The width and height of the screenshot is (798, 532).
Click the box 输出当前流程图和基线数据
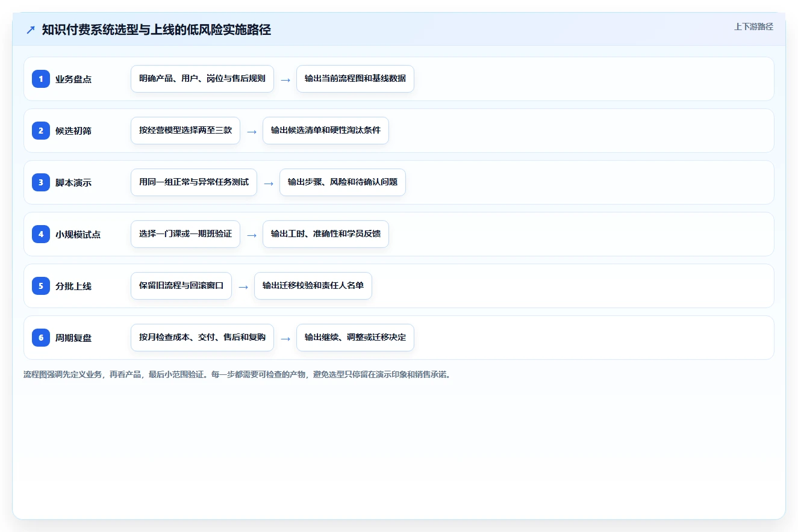point(355,79)
